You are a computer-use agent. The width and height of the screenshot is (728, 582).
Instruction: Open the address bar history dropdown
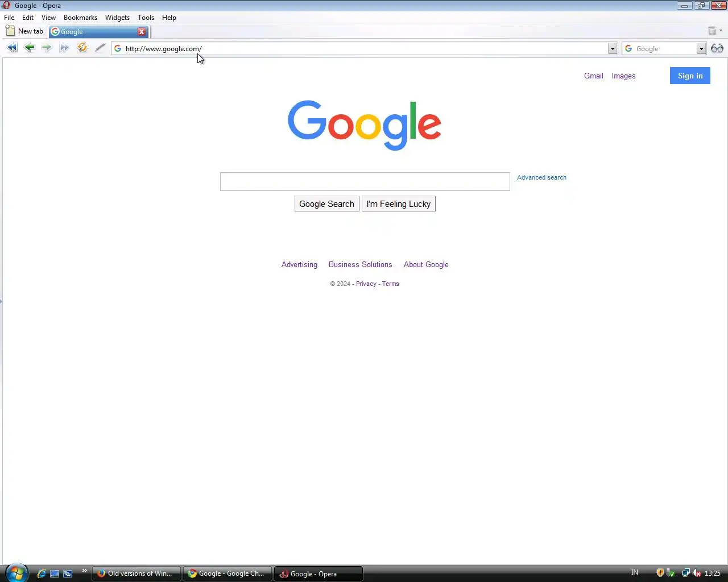click(x=613, y=48)
